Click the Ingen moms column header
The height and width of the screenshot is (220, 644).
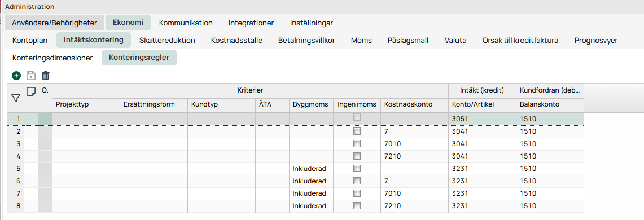point(357,105)
